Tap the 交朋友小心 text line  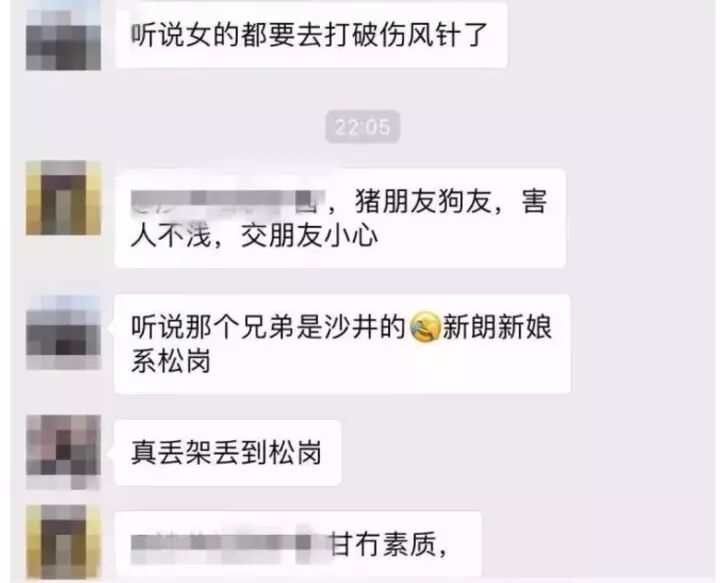coord(309,237)
